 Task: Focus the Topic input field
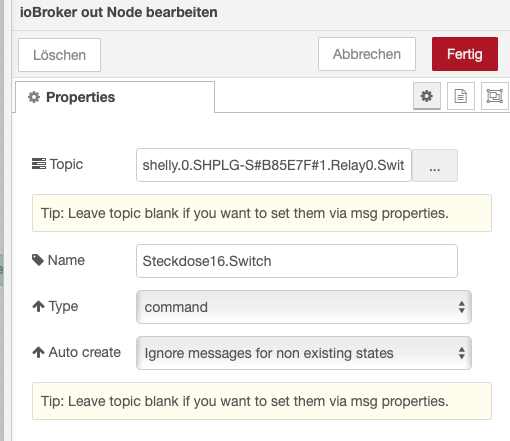pyautogui.click(x=274, y=165)
